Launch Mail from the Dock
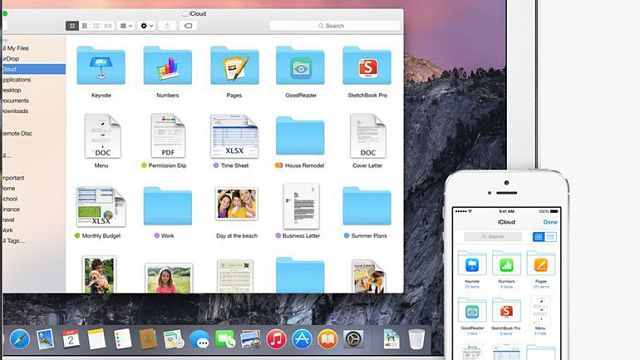Image resolution: width=640 pixels, height=360 pixels. click(45, 339)
